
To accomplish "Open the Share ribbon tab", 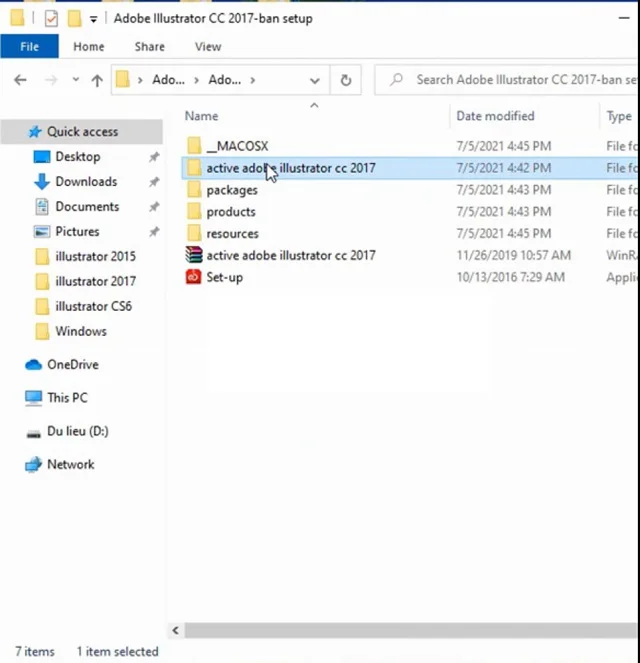I will (x=150, y=47).
